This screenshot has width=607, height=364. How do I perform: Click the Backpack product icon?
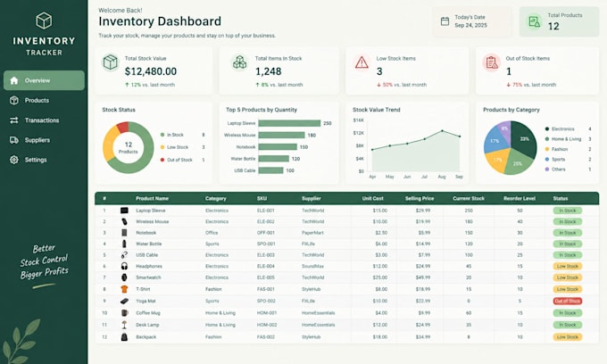click(x=124, y=337)
